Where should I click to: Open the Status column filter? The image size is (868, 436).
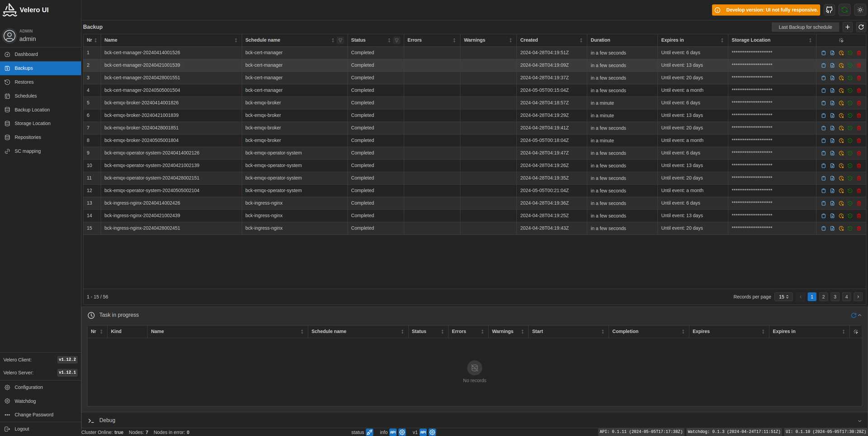click(396, 40)
